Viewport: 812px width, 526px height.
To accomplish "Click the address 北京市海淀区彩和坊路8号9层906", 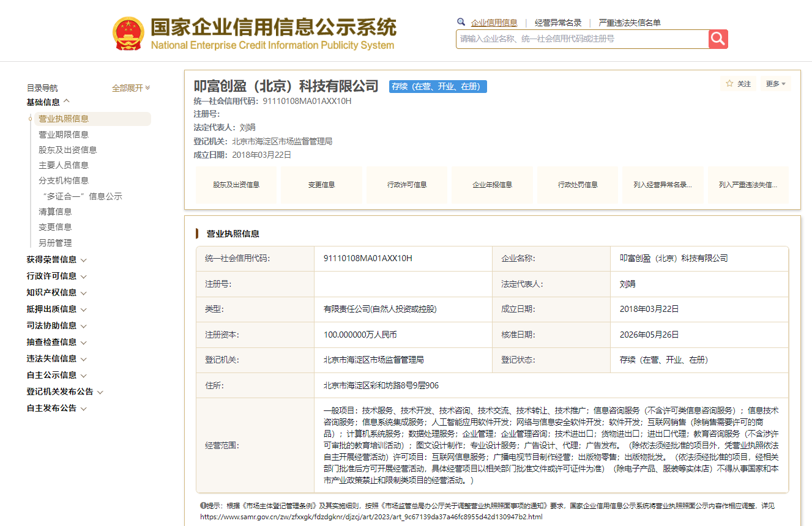I will (381, 385).
